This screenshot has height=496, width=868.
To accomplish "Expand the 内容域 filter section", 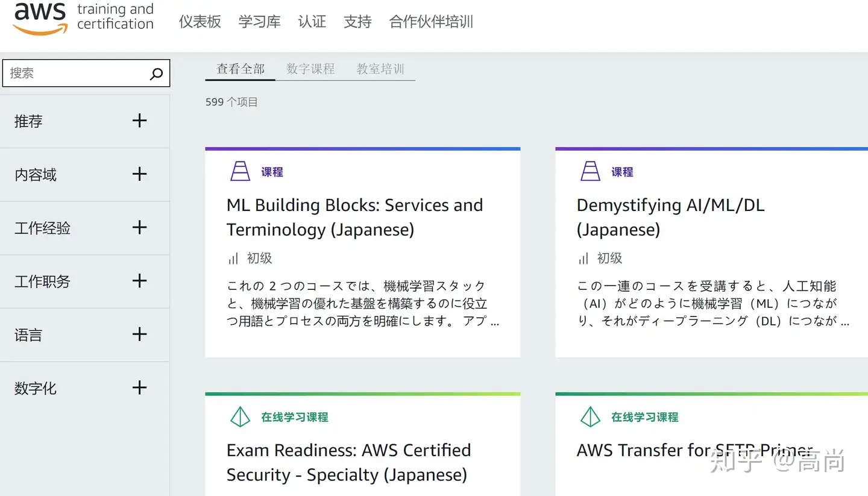I will pos(139,174).
